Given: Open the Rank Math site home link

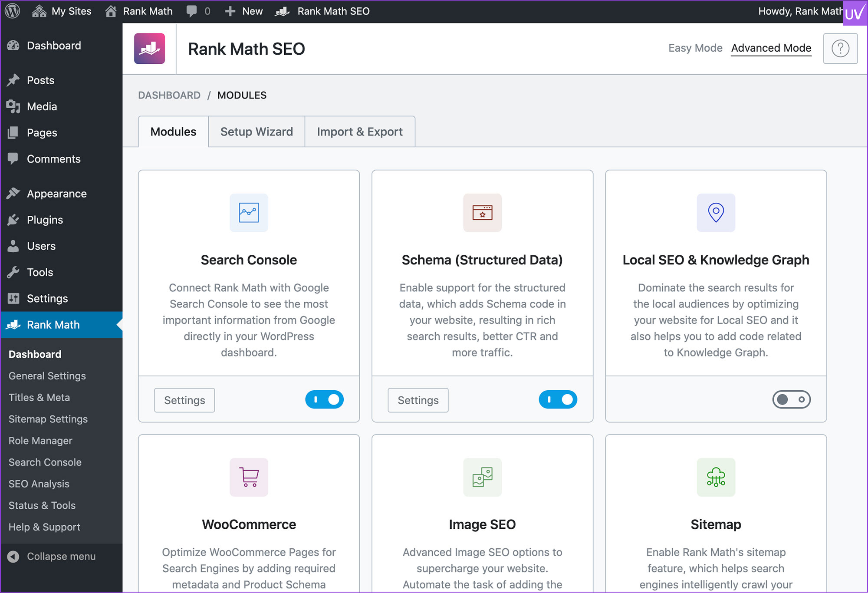Looking at the screenshot, I should (x=139, y=11).
